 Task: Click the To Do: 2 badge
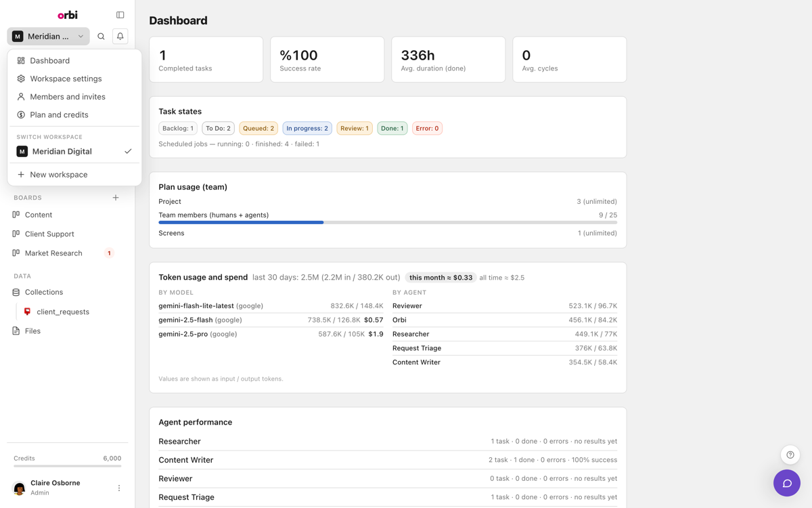(x=218, y=128)
